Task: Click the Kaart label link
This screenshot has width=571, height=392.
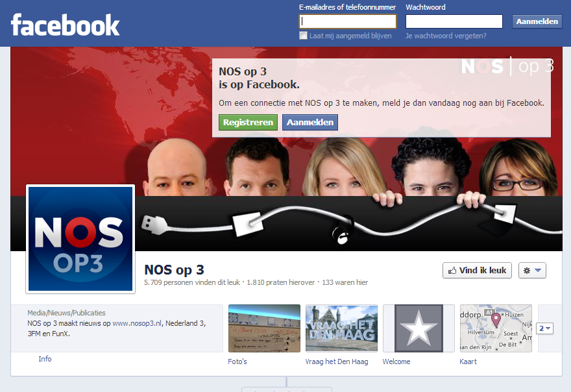Action: coord(468,361)
